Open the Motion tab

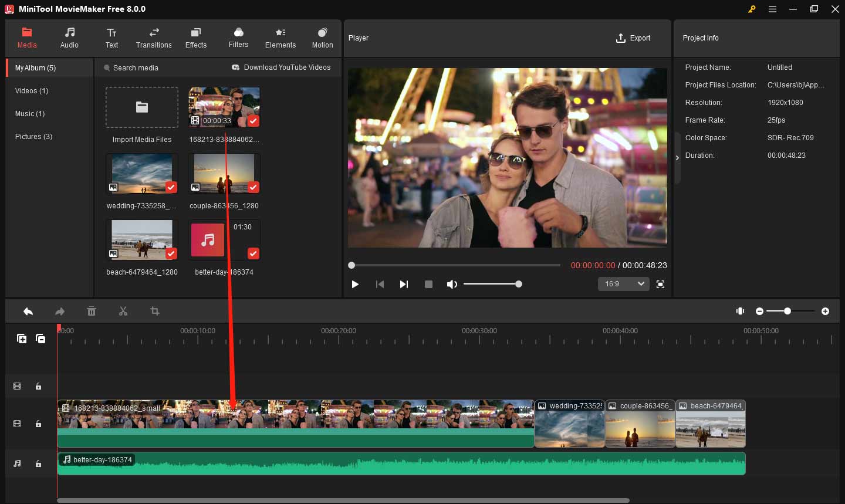[322, 38]
